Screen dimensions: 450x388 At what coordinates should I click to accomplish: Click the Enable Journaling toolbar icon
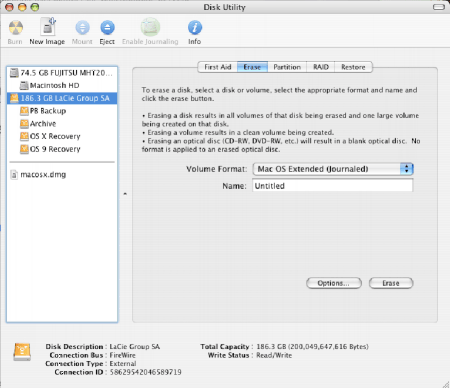(x=150, y=27)
